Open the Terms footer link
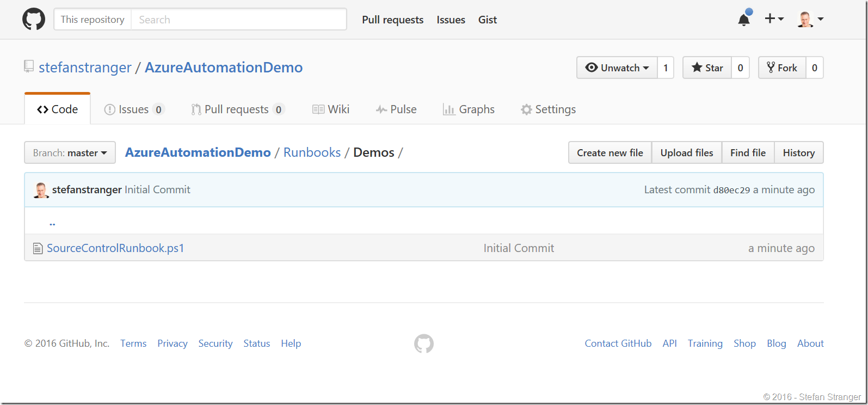The height and width of the screenshot is (405, 868). [133, 343]
